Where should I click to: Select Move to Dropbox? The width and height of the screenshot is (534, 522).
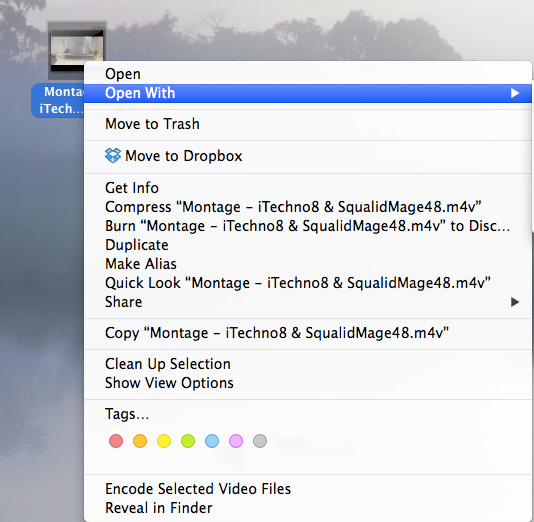pos(308,156)
